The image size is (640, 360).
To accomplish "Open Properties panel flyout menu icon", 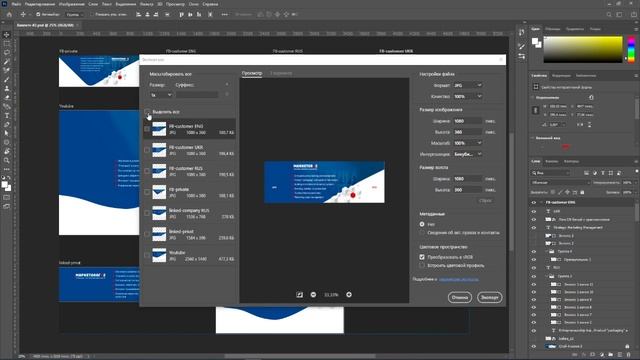I will tap(636, 76).
